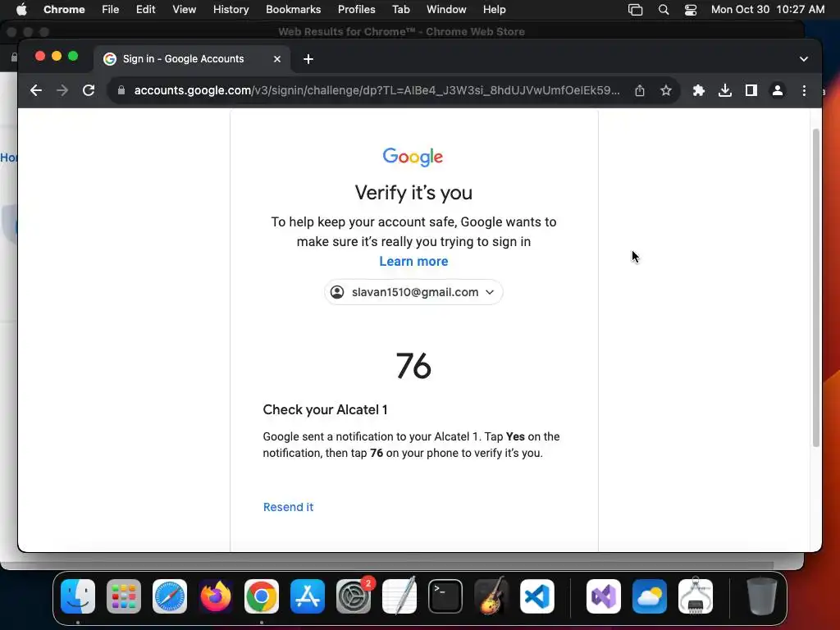Open Chrome's three-dot menu
840x630 pixels.
[804, 90]
